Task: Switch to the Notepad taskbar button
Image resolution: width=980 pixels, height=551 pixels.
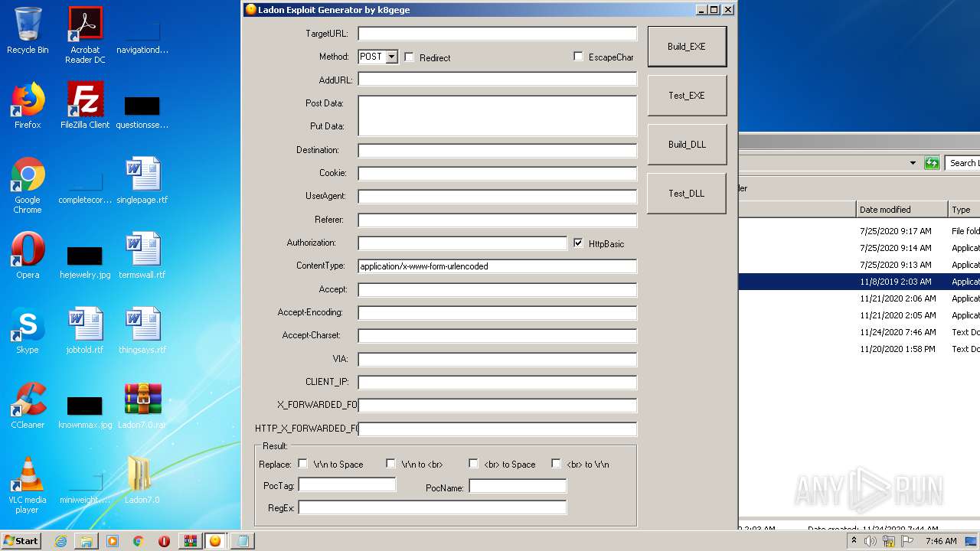Action: [243, 541]
